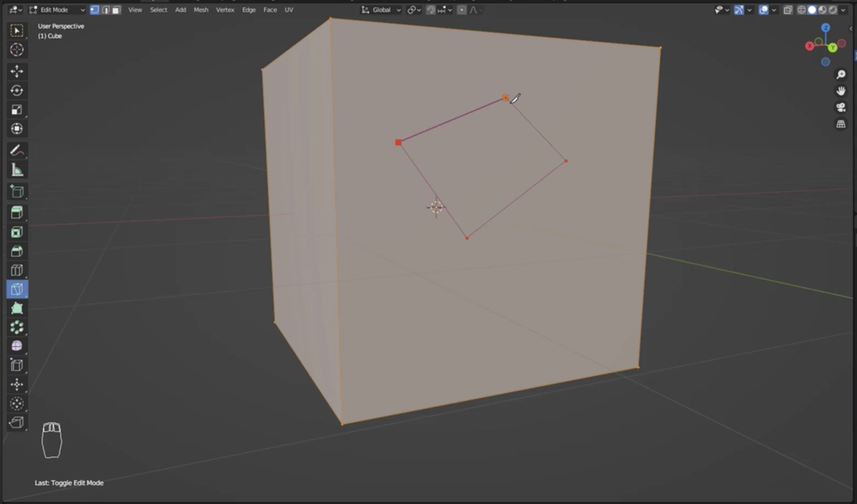Select the Move tool in toolbar

(x=17, y=71)
